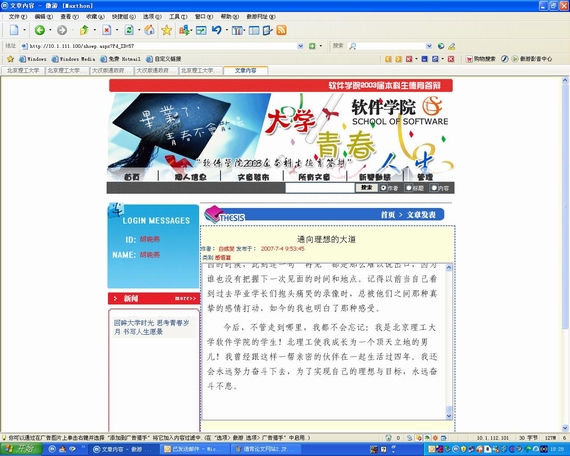The width and height of the screenshot is (570, 456).
Task: Click the orange RSS feed icon
Action: 281,30
